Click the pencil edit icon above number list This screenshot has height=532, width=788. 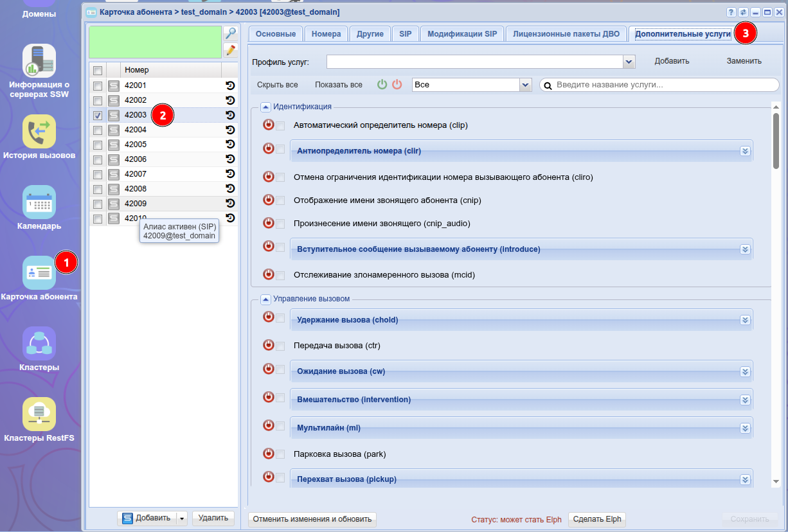231,50
